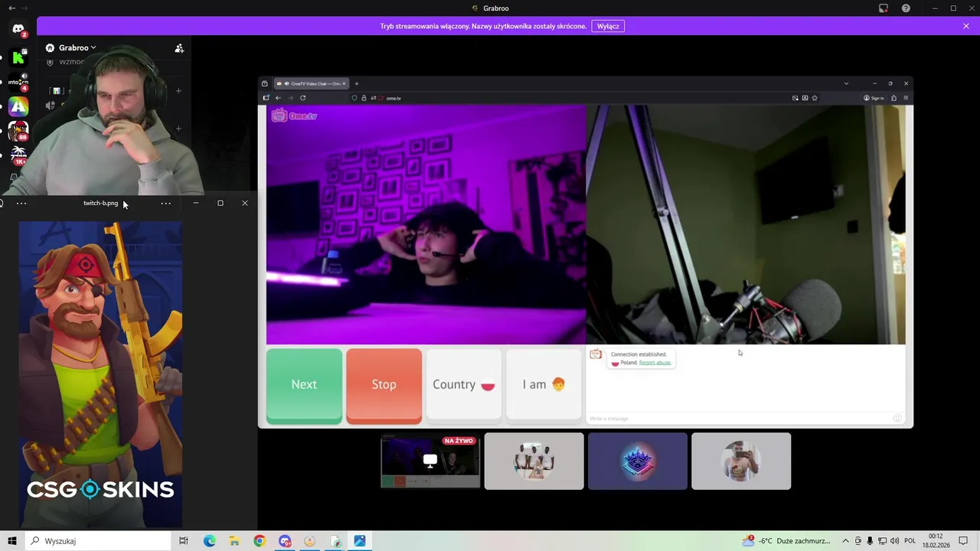Open the OmeTV Video Chat browser tab
This screenshot has height=551, width=980.
click(311, 83)
